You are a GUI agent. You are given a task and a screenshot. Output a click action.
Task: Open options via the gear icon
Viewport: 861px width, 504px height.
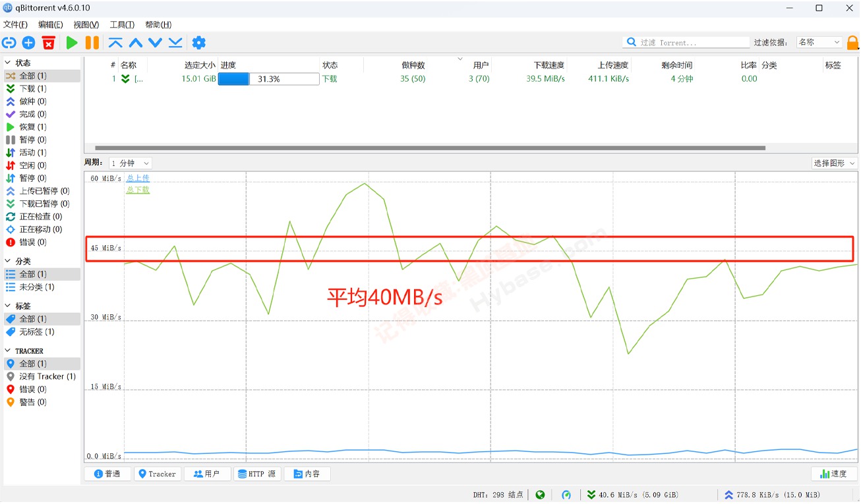pyautogui.click(x=198, y=43)
